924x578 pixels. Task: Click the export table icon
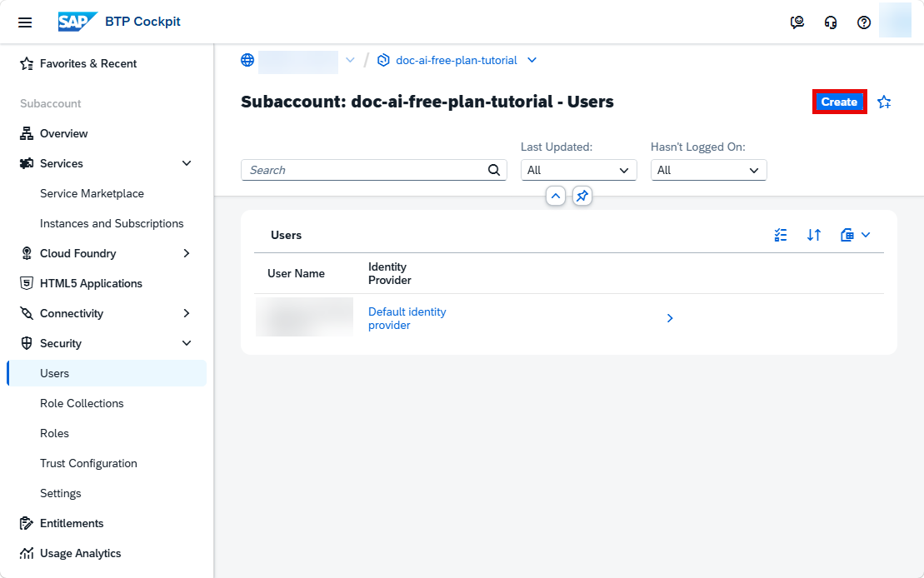(x=847, y=235)
